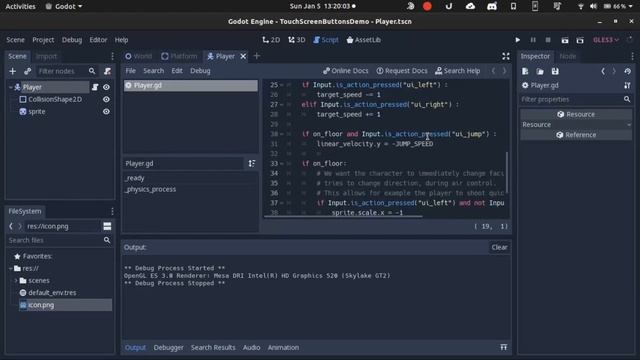Save the resource in Inspector
This screenshot has height=360, width=640.
[555, 71]
